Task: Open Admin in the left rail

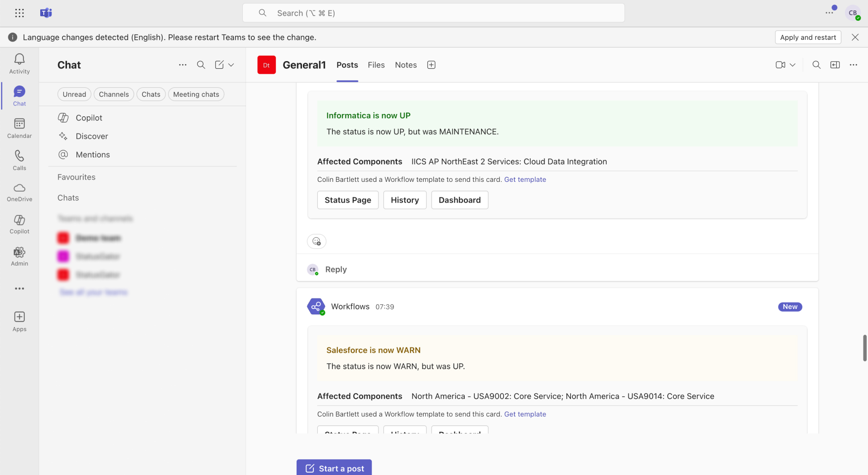Action: (x=19, y=256)
